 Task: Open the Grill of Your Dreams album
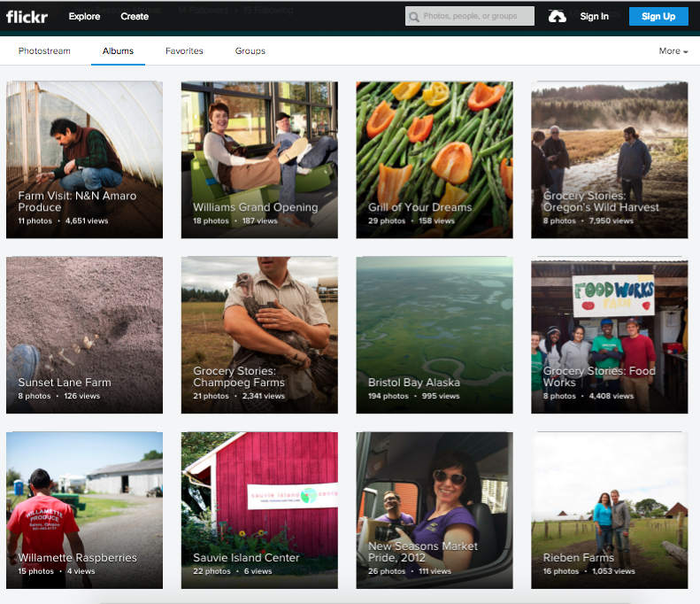[x=435, y=159]
